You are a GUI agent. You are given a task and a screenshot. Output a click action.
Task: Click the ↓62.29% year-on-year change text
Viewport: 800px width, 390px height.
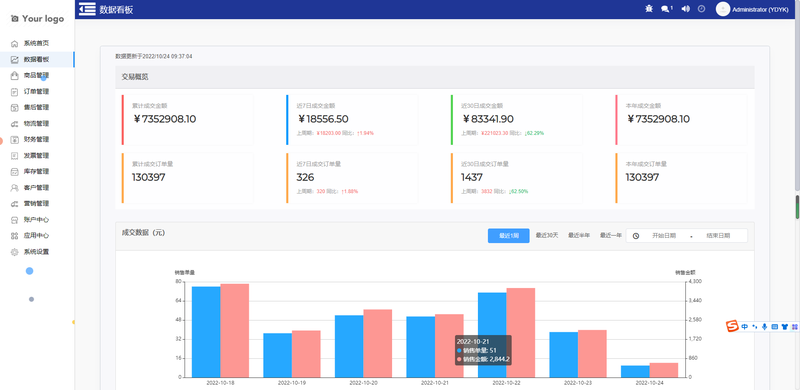tap(534, 133)
